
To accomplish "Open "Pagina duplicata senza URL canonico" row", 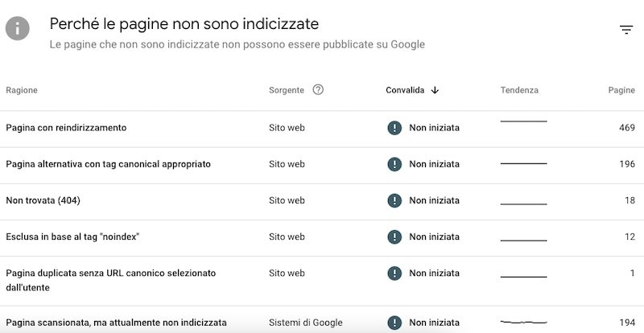I will click(x=110, y=273).
